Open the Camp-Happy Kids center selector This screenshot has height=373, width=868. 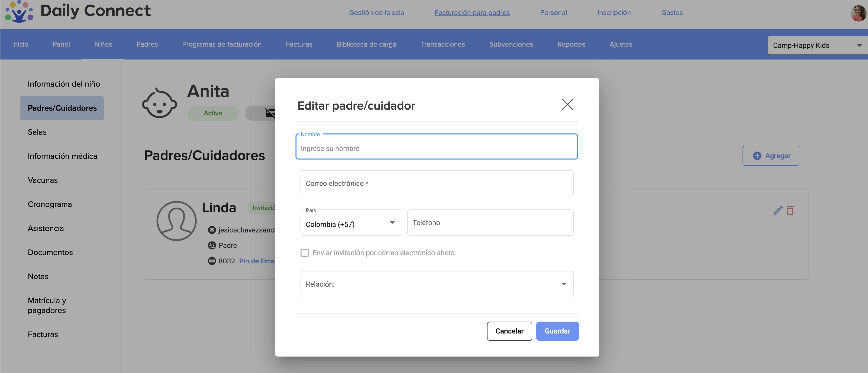pyautogui.click(x=817, y=45)
